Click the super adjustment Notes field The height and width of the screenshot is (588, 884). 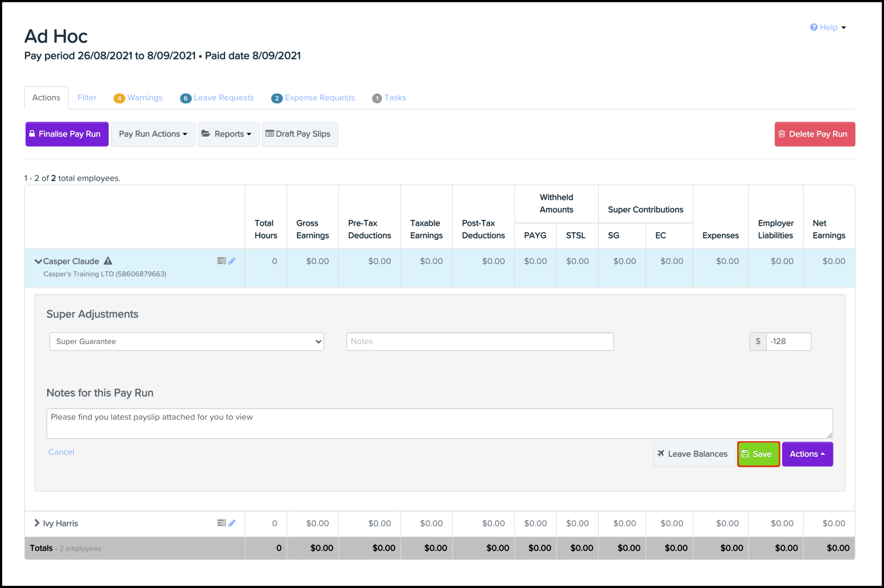[x=480, y=342]
